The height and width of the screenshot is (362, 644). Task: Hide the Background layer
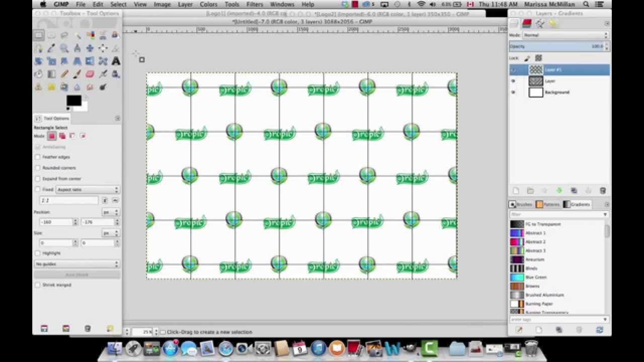click(513, 93)
